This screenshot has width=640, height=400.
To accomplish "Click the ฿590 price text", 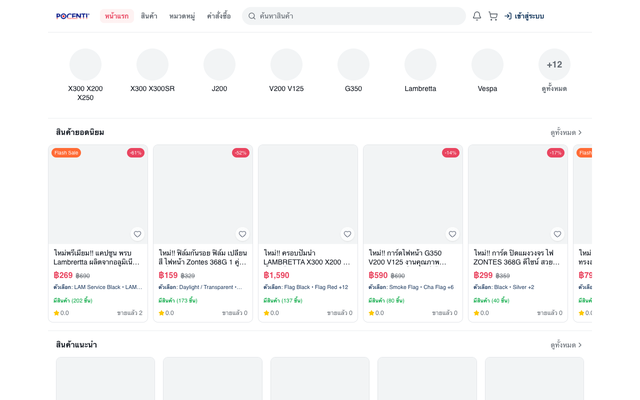I will pyautogui.click(x=378, y=275).
